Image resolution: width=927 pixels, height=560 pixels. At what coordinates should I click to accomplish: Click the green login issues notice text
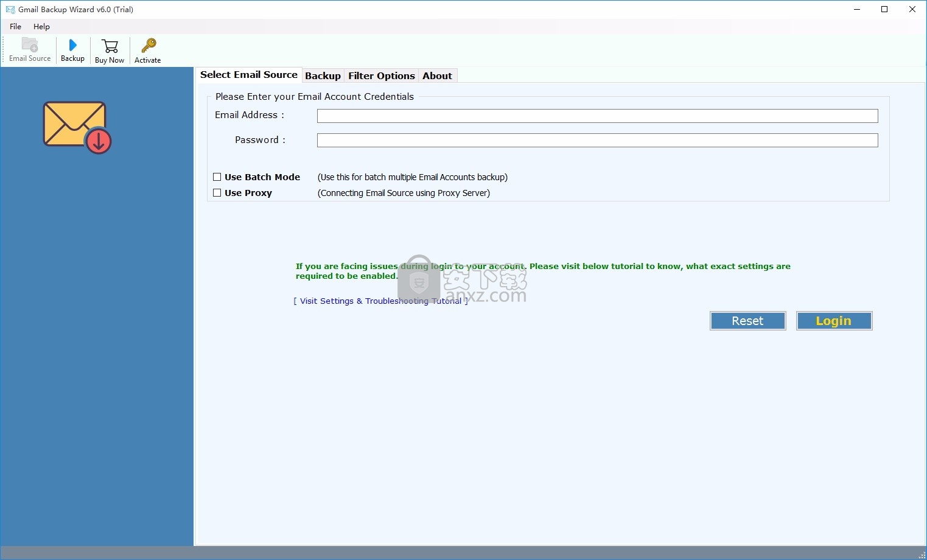(543, 271)
